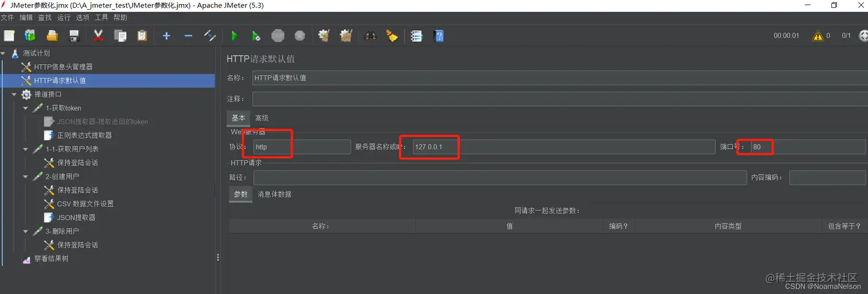Open the 工具 menu
This screenshot has width=868, height=294.
101,18
